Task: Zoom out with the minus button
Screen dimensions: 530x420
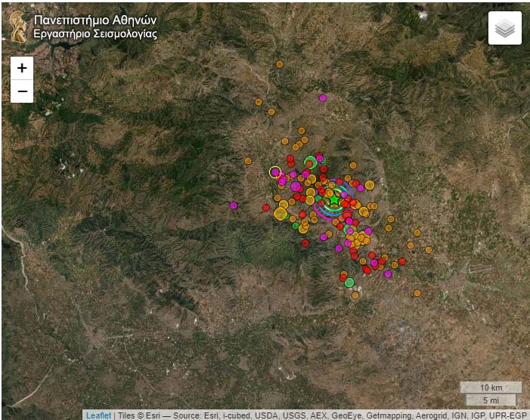Action: pyautogui.click(x=22, y=91)
